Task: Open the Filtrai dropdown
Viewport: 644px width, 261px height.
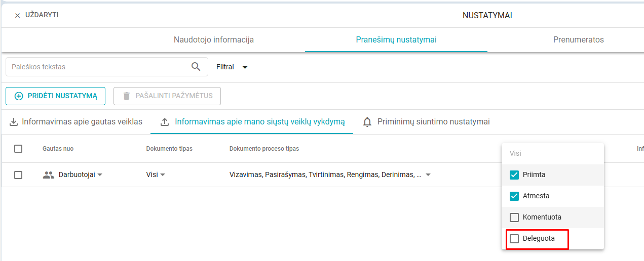Action: pyautogui.click(x=232, y=67)
